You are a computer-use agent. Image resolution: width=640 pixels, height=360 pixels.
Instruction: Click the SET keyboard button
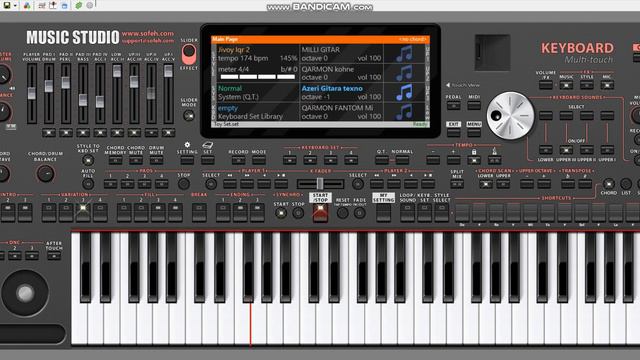tap(207, 160)
